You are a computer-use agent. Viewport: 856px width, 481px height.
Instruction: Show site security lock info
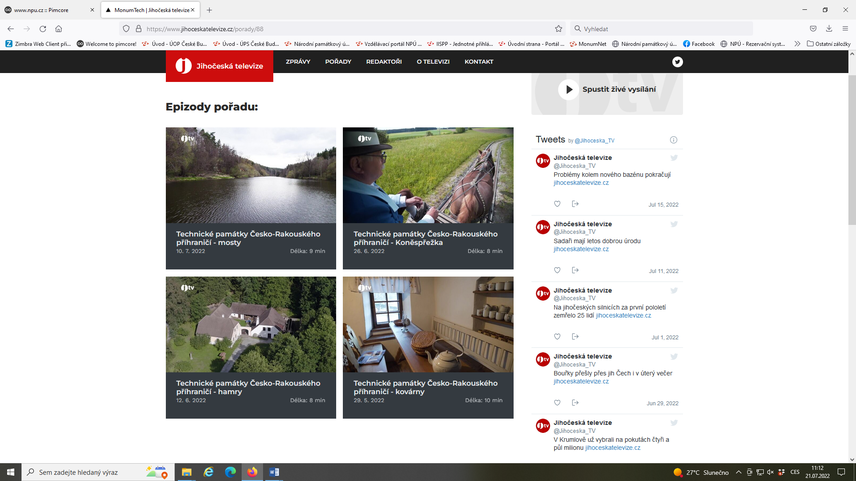[139, 29]
